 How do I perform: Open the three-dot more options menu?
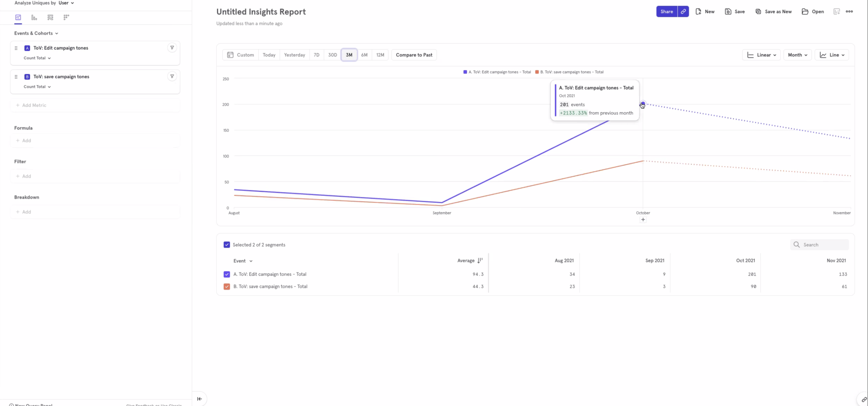[x=849, y=11]
